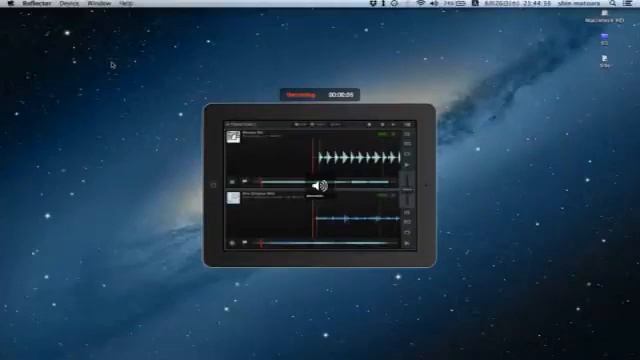Open Notification Center list icon
Image resolution: width=640 pixels, height=360 pixels.
coord(628,3)
